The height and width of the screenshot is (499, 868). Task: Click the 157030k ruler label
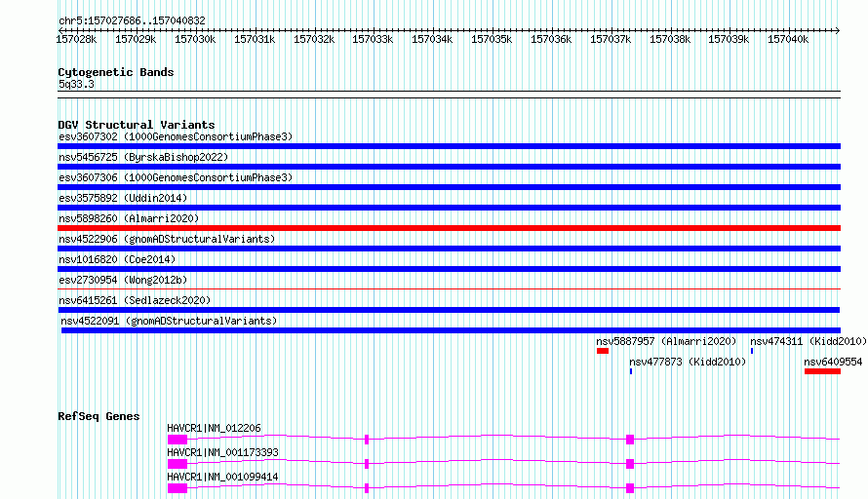(195, 39)
